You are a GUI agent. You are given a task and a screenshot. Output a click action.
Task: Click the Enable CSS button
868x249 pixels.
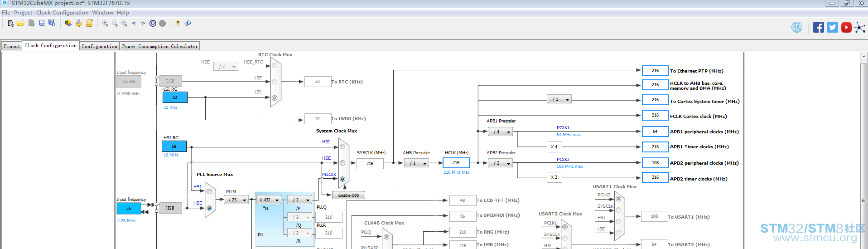pos(348,195)
